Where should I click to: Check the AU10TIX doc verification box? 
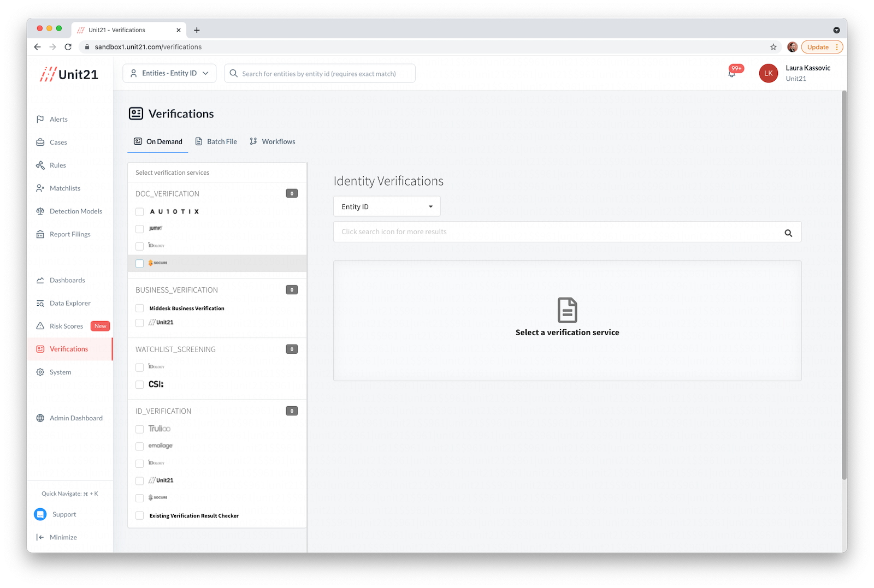140,212
